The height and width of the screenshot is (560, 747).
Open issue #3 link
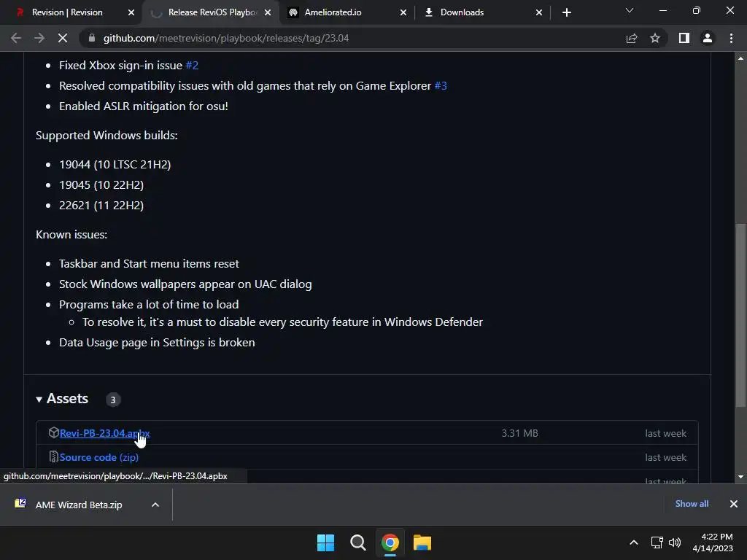[x=441, y=86]
